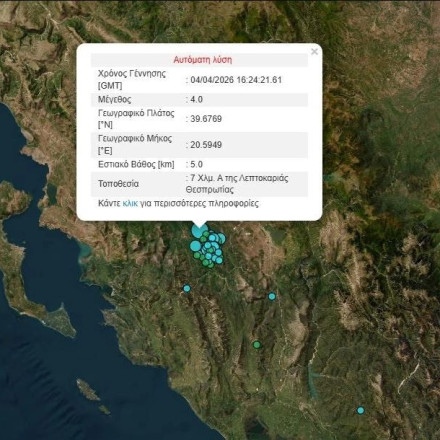Select the largest cyan earthquake marker under the popup

point(199,231)
